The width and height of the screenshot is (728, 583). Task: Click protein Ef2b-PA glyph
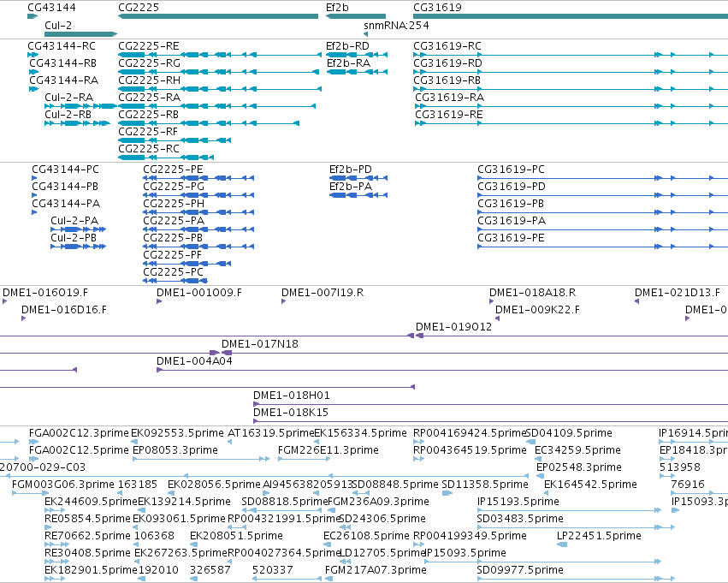(358, 195)
